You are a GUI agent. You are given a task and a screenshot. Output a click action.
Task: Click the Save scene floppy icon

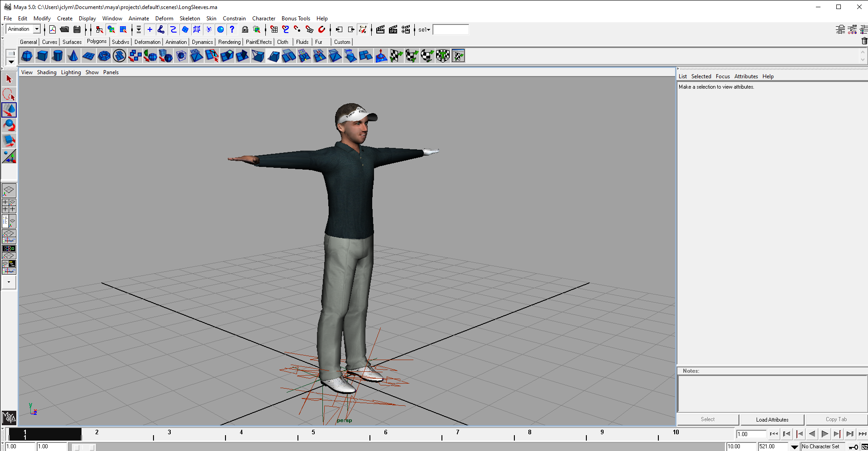click(x=77, y=30)
